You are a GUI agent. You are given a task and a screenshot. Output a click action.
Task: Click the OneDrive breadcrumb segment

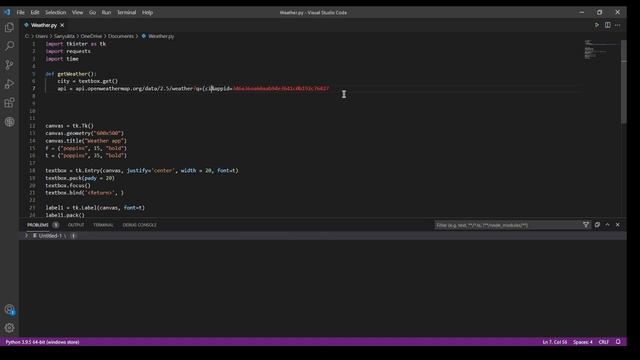point(91,36)
